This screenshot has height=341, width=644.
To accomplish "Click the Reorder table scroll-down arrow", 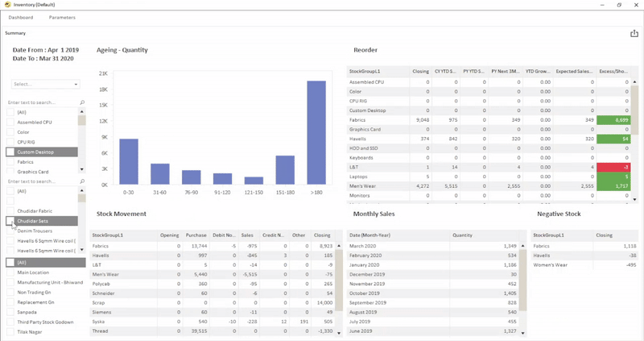I will (634, 199).
